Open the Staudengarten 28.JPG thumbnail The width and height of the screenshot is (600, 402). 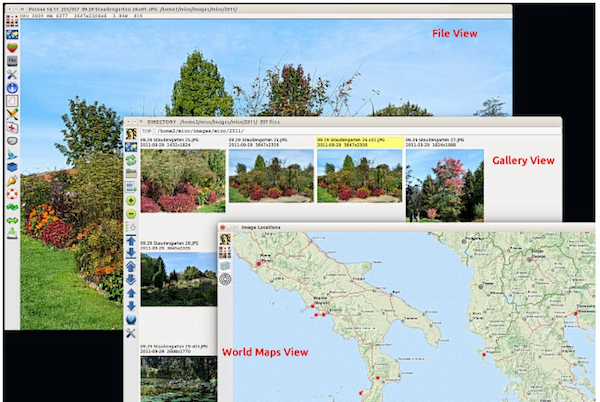179,279
